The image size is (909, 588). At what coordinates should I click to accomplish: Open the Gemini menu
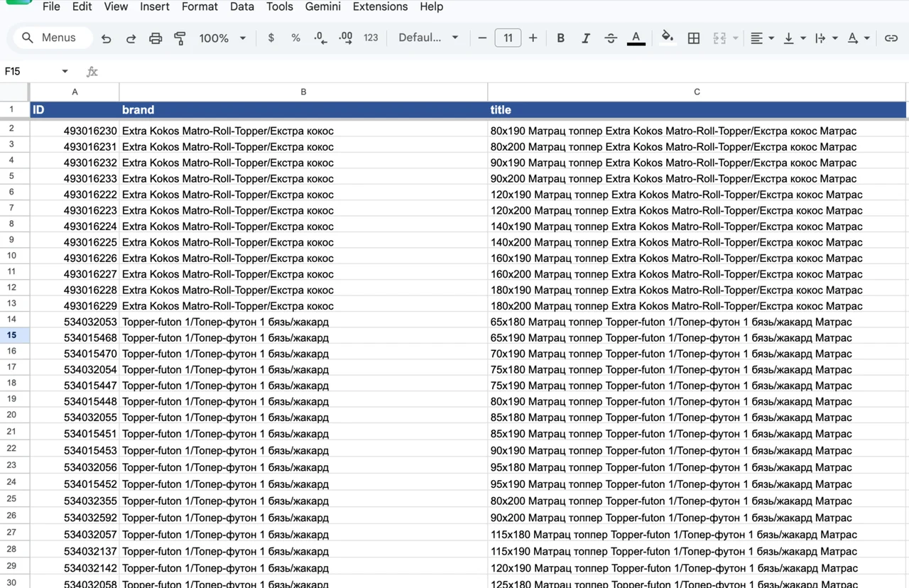[x=323, y=6]
